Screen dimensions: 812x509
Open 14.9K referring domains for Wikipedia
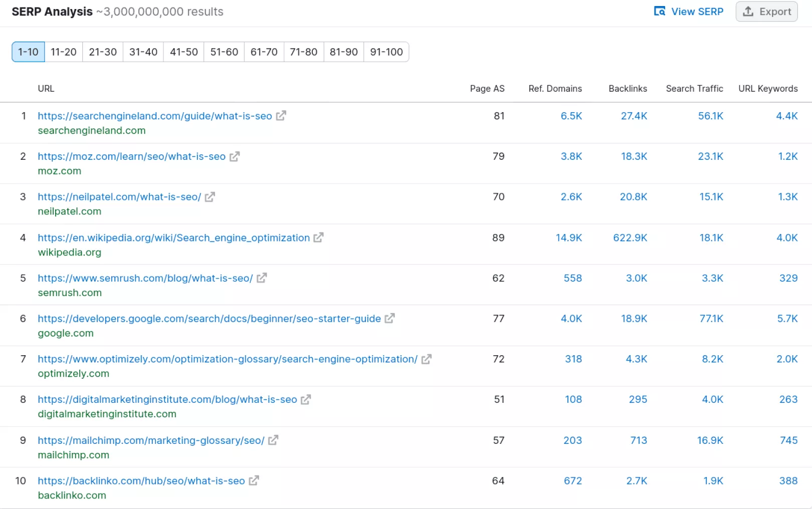(569, 237)
